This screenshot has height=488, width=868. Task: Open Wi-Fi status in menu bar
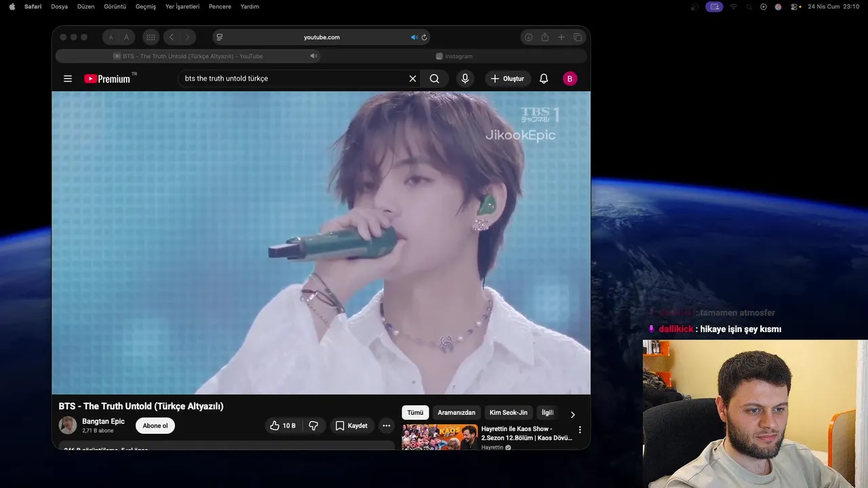tap(733, 7)
